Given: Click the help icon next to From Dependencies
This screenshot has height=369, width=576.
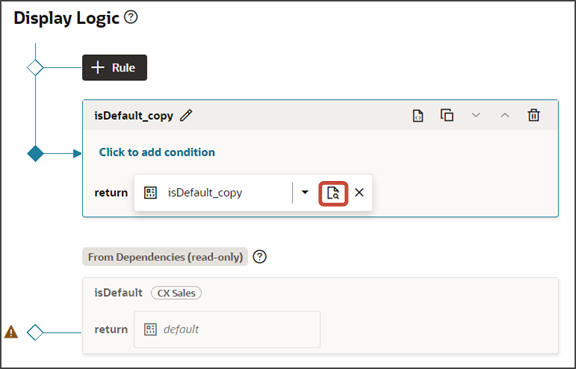Looking at the screenshot, I should point(260,257).
